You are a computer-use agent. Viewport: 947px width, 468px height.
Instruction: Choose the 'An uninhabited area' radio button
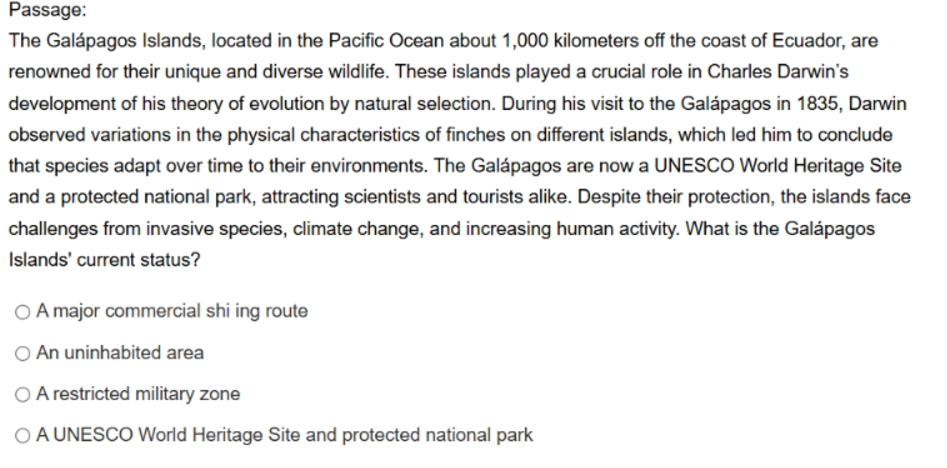pyautogui.click(x=22, y=354)
